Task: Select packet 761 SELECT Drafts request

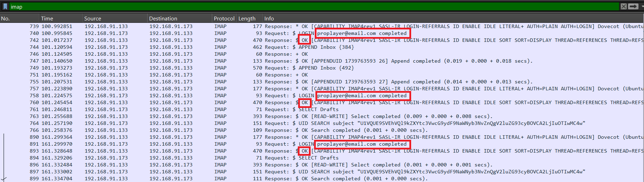Action: (173, 110)
